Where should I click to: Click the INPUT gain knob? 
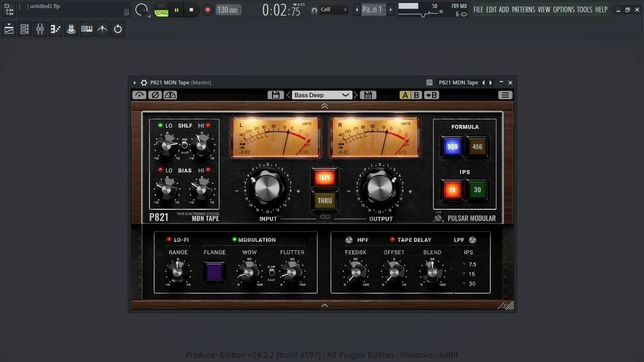pos(267,188)
